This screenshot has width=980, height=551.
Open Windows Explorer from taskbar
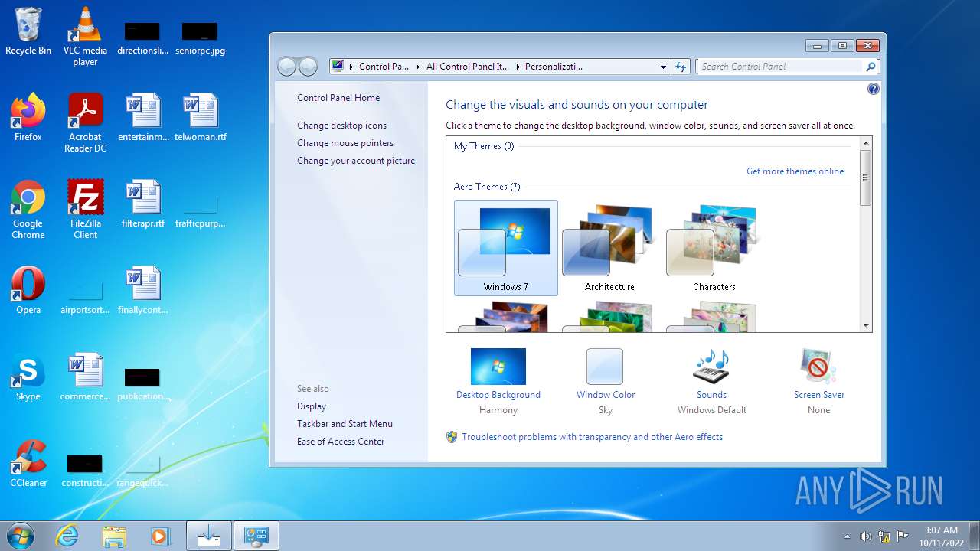114,536
